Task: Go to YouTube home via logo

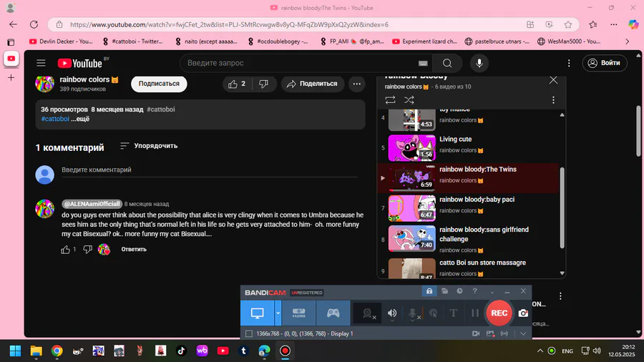Action: (x=79, y=63)
